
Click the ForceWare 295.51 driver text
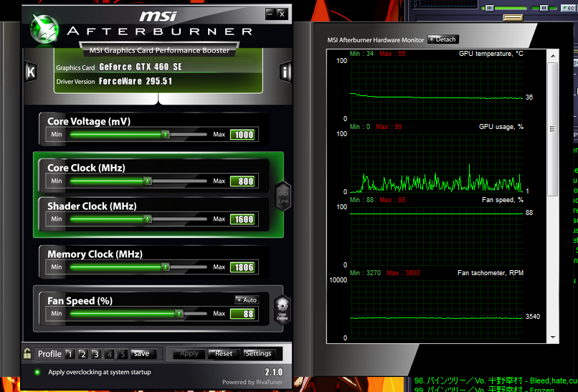point(136,81)
